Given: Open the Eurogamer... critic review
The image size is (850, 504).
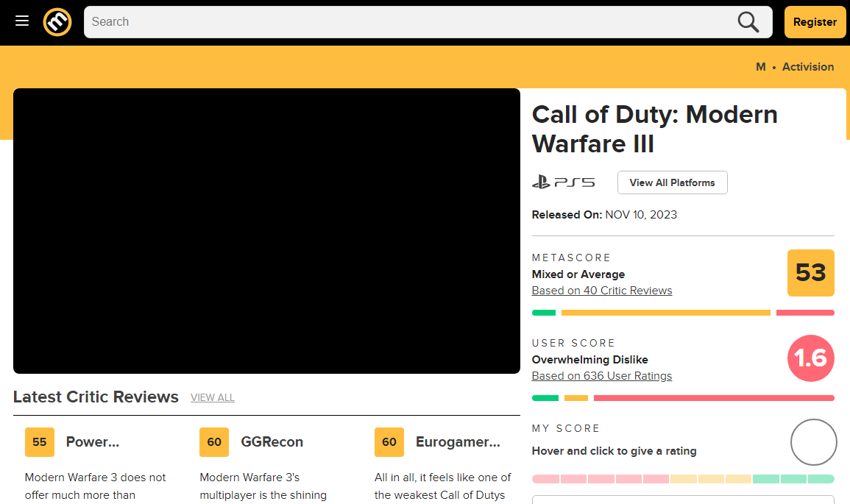Looking at the screenshot, I should tap(458, 441).
